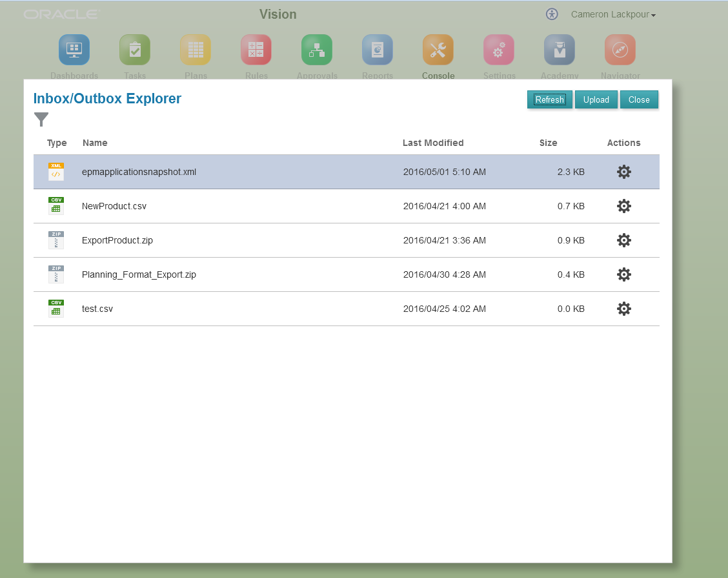The image size is (728, 578).
Task: Open the Tasks icon
Action: (x=135, y=50)
